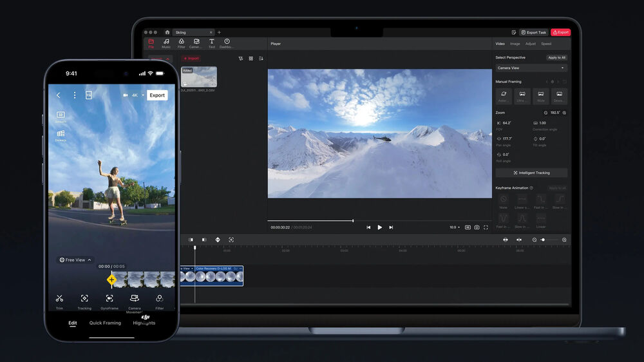
Task: Click the Intelligent Tracking button
Action: pyautogui.click(x=531, y=173)
